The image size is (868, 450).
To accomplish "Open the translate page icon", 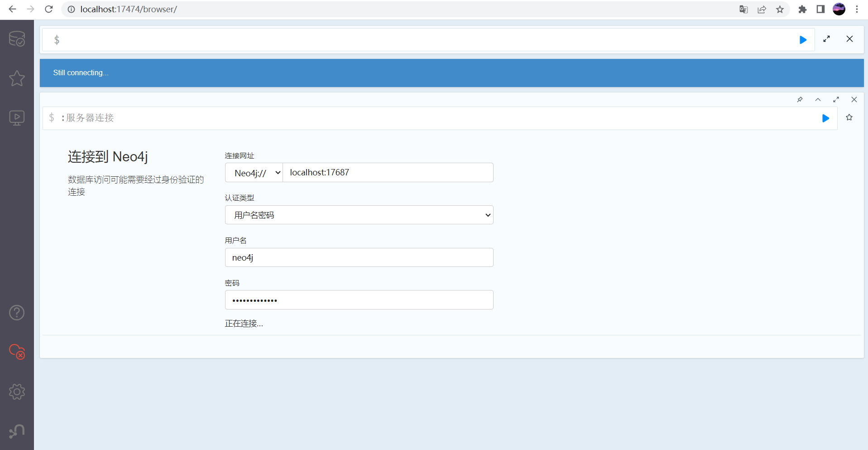I will pos(743,10).
